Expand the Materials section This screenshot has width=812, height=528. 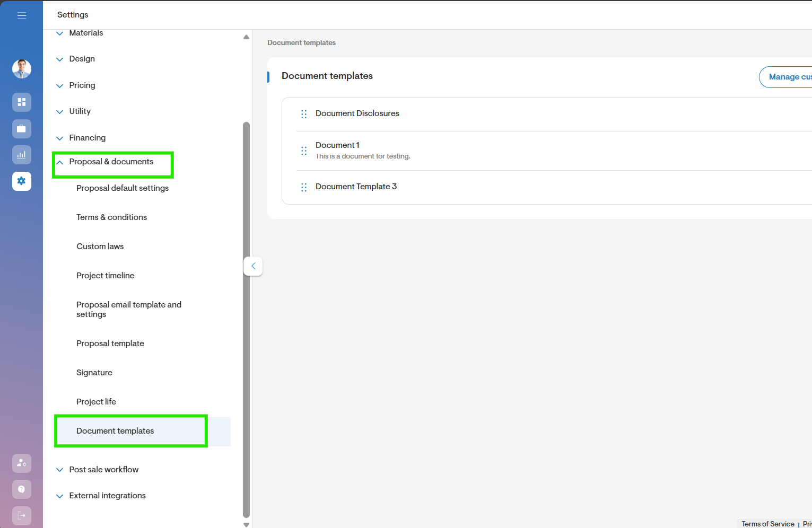[x=80, y=33]
